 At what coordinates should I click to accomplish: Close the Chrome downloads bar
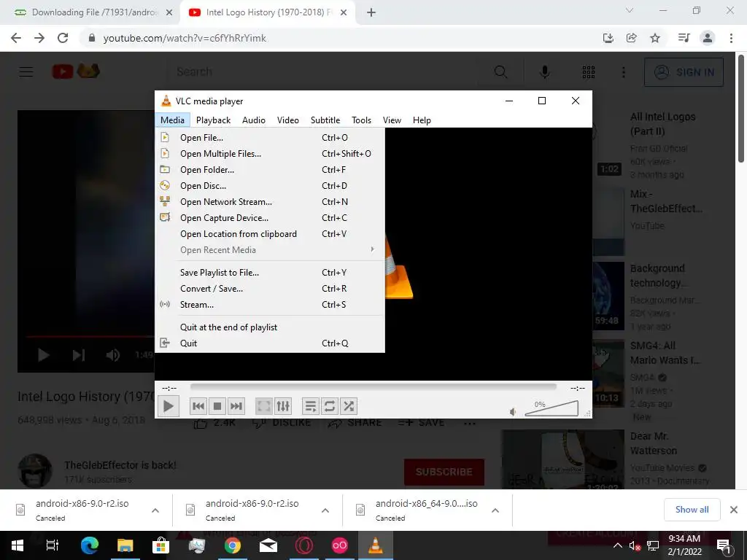pos(734,510)
